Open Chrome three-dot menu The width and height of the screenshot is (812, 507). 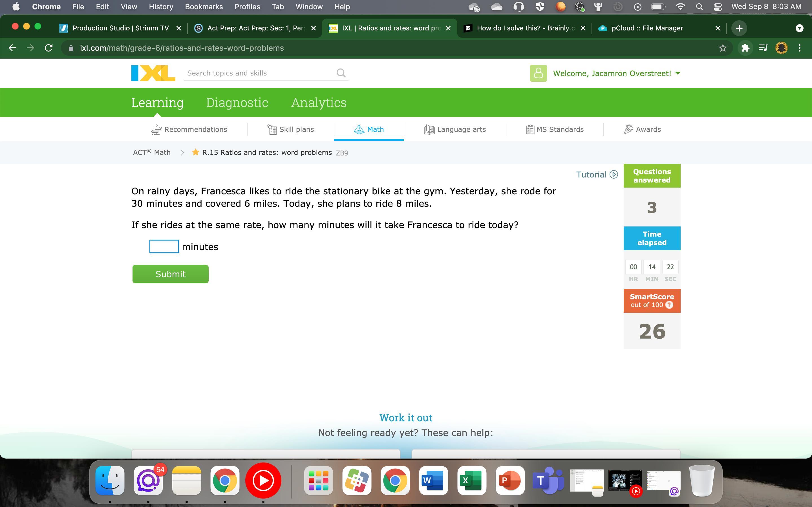pyautogui.click(x=800, y=48)
